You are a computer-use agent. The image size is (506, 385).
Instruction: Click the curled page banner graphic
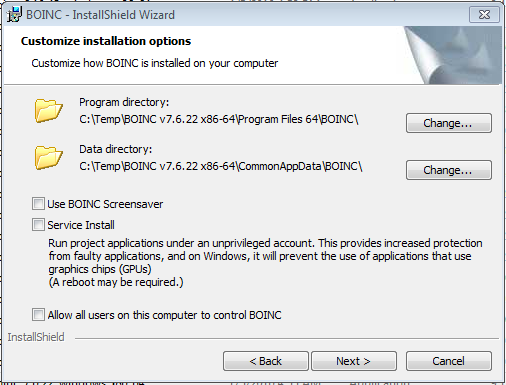coord(453,55)
